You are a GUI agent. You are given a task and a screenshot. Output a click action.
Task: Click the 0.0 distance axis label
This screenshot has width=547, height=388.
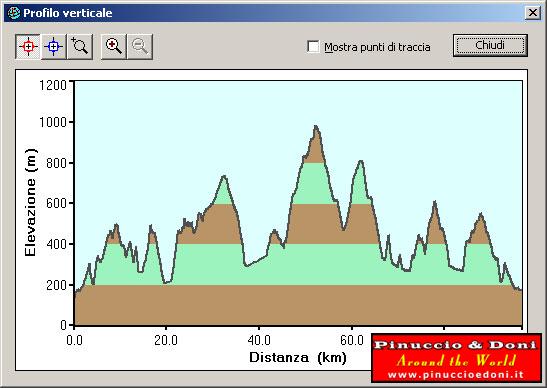coord(74,340)
